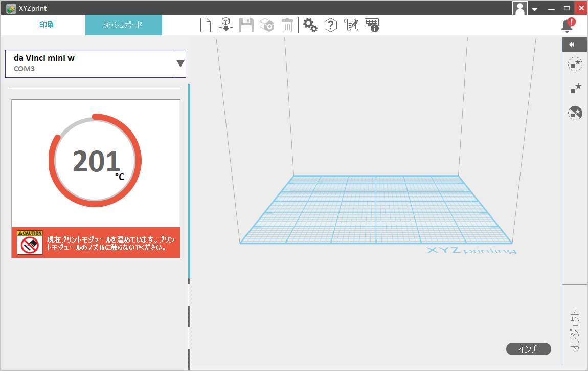Click the dashed-circle star selection icon
This screenshot has width=588, height=371.
[575, 64]
